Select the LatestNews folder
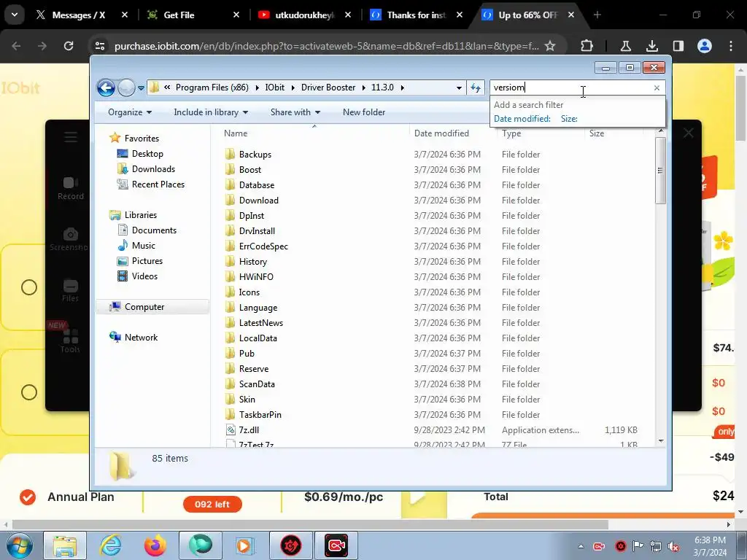The image size is (747, 560). coord(261,323)
